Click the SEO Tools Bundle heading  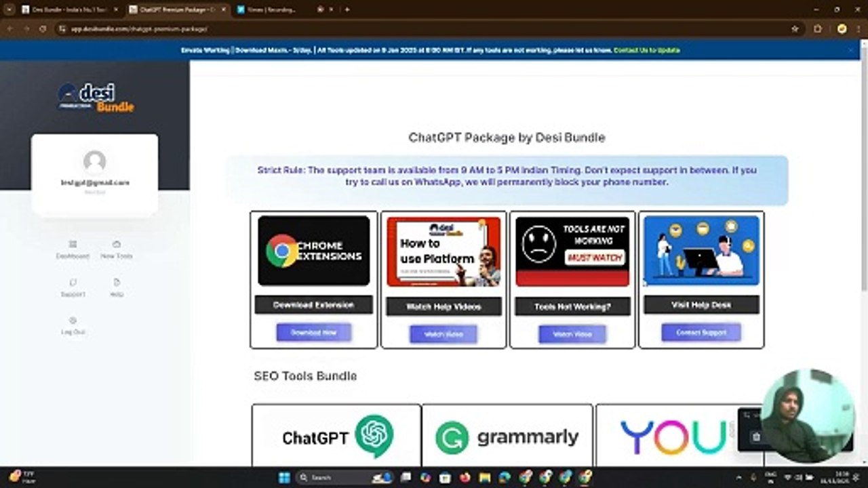click(305, 376)
